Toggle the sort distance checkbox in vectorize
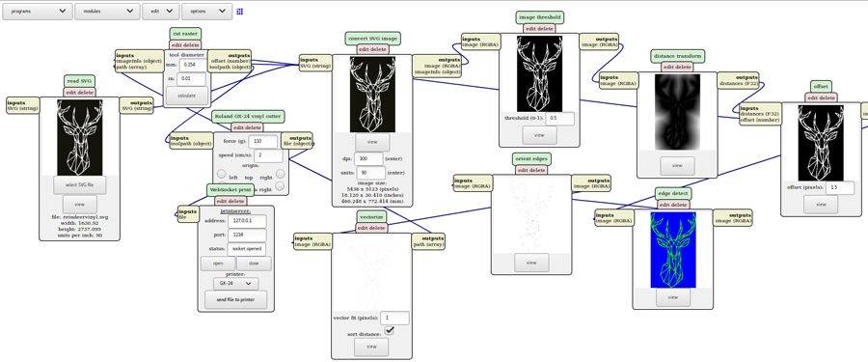The height and width of the screenshot is (362, 868). 390,330
